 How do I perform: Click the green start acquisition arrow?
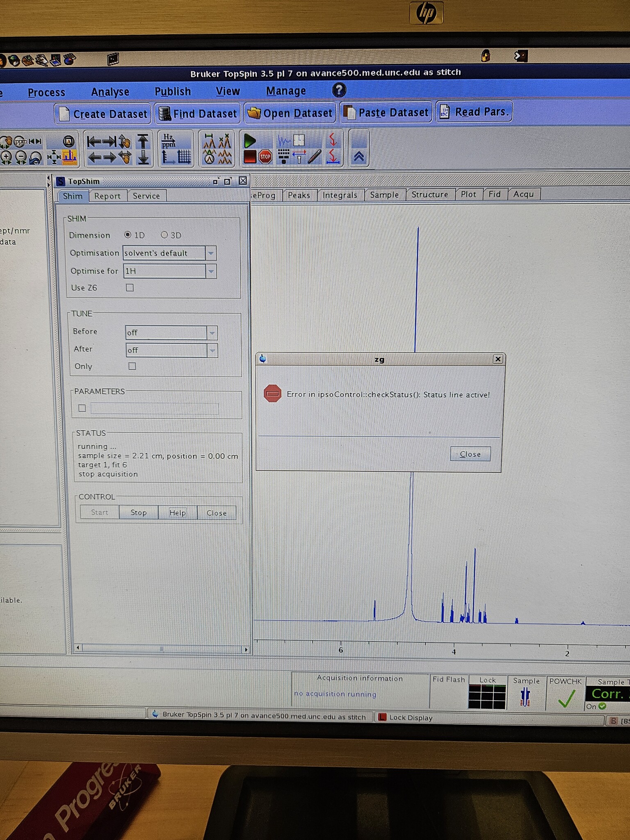249,141
